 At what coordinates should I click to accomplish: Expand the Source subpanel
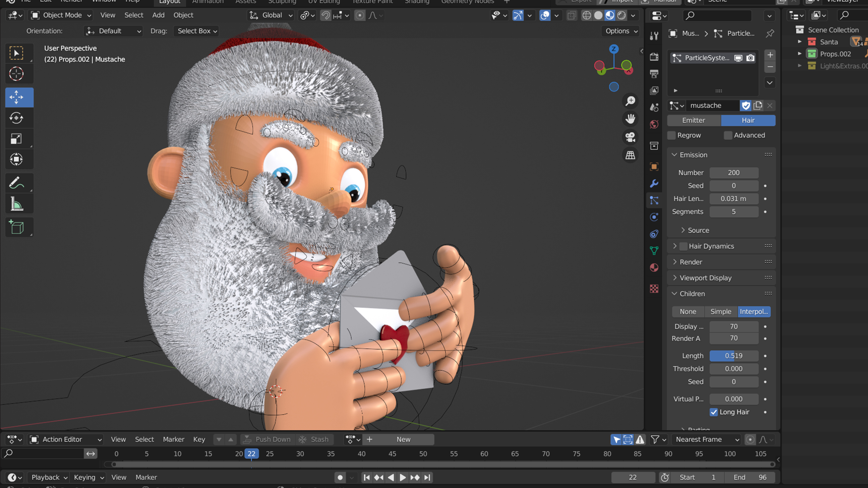click(x=698, y=230)
